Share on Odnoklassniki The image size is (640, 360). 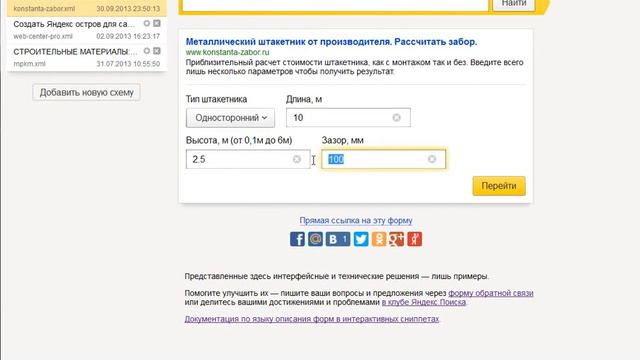tap(379, 239)
